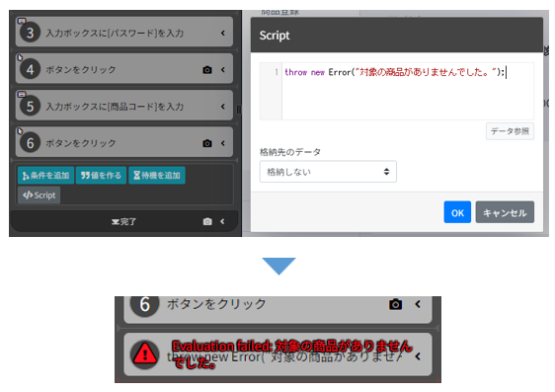
Task: Click the 条件を追加 button
Action: coord(45,175)
